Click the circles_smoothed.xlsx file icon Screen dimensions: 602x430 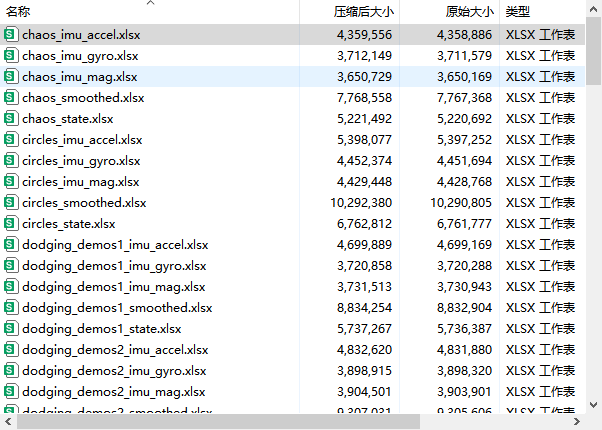tap(11, 202)
